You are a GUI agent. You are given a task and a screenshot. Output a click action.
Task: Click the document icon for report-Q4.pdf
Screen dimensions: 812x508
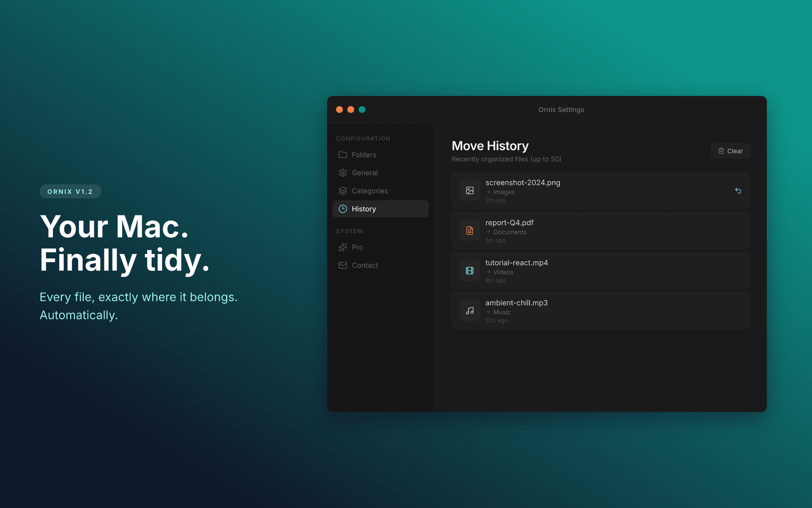click(x=469, y=230)
